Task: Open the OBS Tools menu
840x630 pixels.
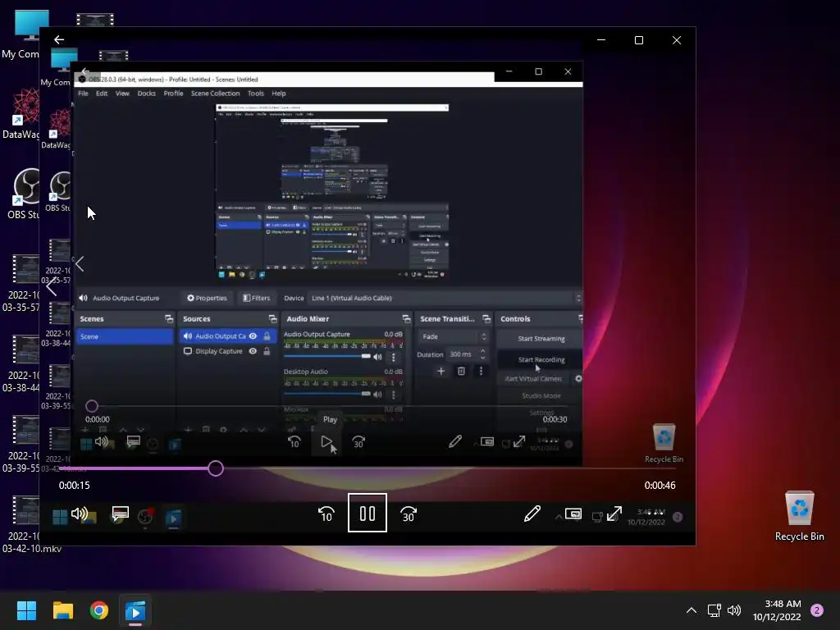Action: [256, 94]
